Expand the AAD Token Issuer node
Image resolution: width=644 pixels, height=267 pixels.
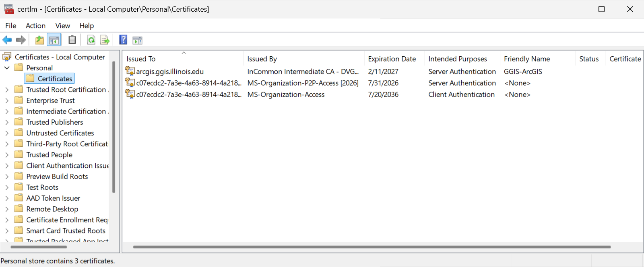pyautogui.click(x=7, y=198)
